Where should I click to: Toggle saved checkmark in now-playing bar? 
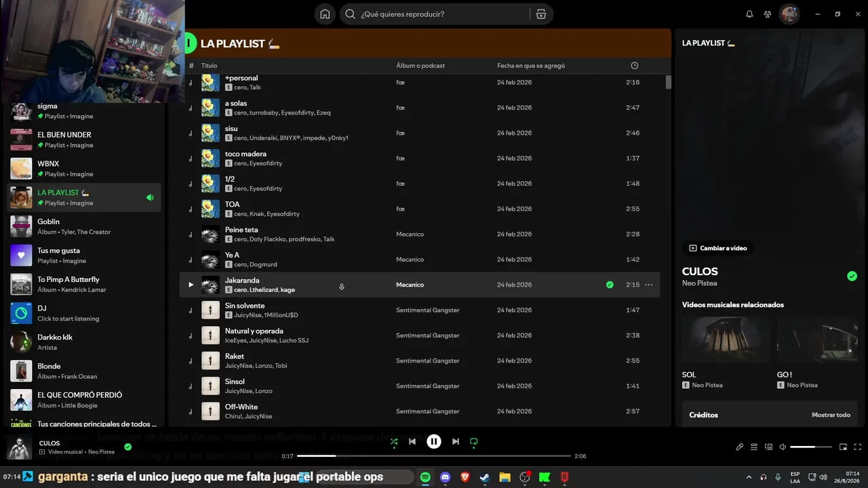pyautogui.click(x=127, y=447)
